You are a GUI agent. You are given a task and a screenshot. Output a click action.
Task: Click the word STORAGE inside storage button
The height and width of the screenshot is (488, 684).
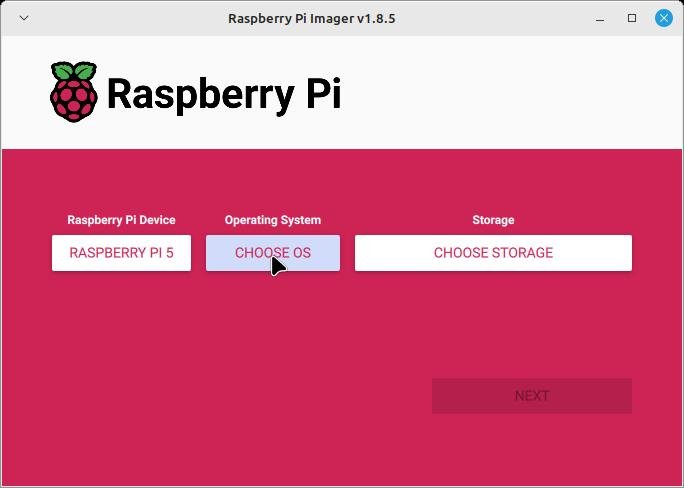[523, 253]
